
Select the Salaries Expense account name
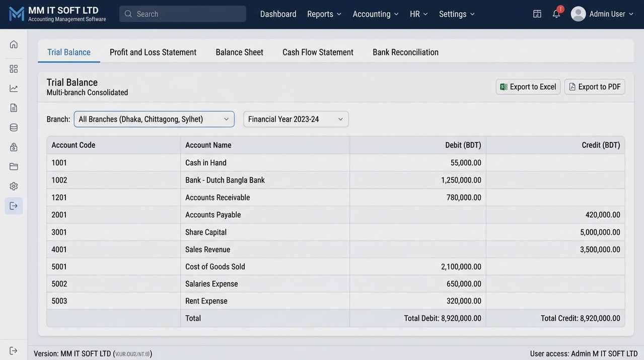coord(211,284)
